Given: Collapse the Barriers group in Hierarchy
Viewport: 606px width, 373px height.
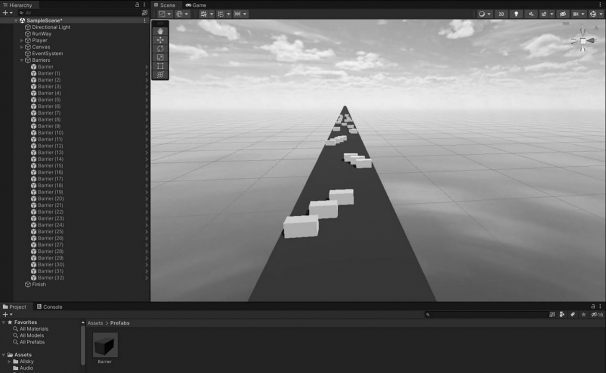Looking at the screenshot, I should pos(22,60).
